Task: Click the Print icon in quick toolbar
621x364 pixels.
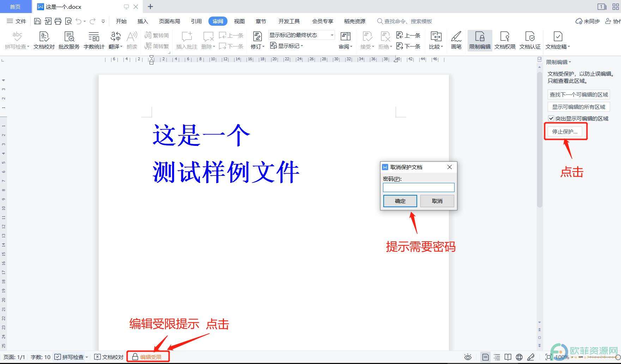Action: pyautogui.click(x=58, y=21)
